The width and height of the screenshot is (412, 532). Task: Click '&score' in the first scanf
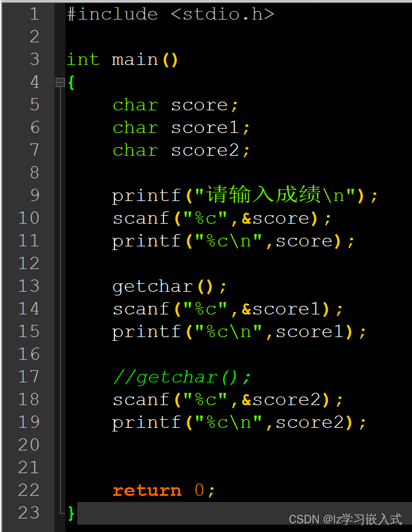click(275, 218)
